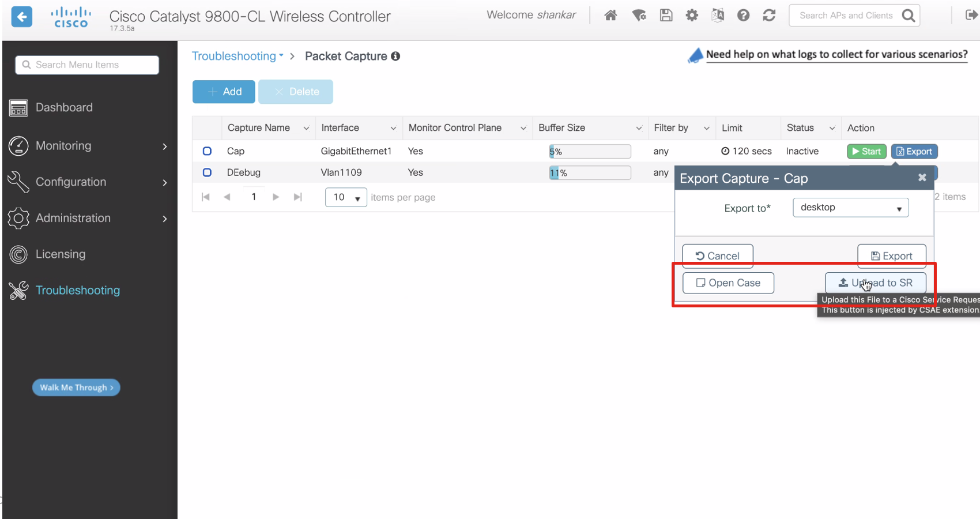Open Dashboard menu item

point(64,108)
